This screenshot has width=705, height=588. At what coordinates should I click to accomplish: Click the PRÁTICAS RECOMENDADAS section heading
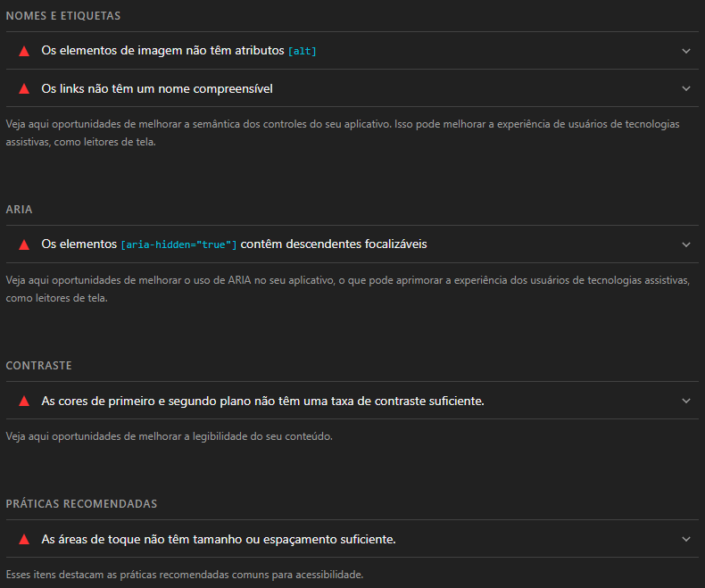[x=81, y=504]
